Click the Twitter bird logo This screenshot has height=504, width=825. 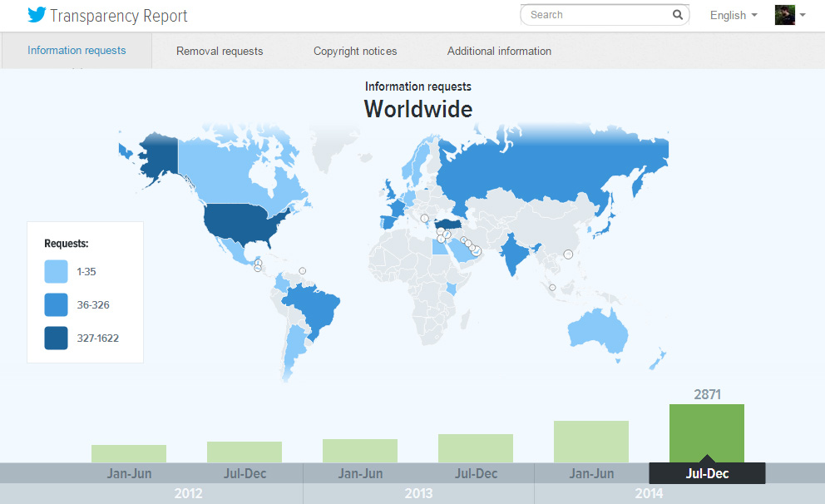click(37, 15)
